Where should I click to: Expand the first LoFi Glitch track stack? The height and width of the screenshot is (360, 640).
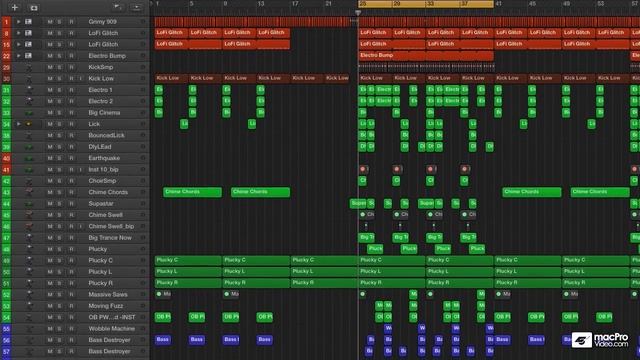click(18, 33)
